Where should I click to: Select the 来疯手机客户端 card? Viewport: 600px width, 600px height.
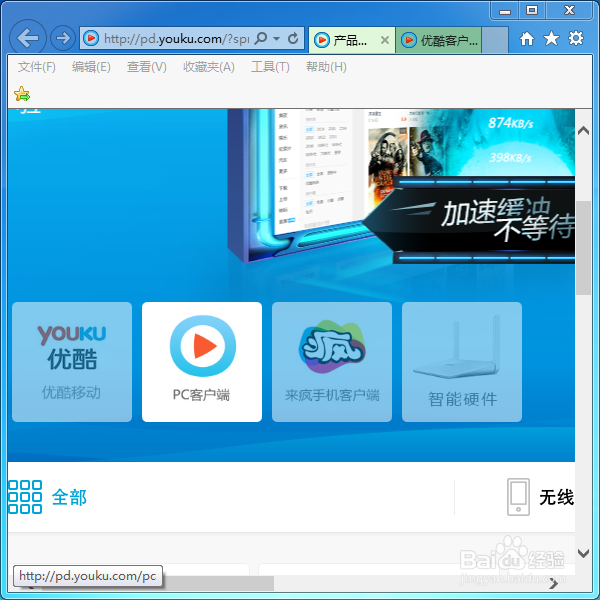tap(332, 362)
